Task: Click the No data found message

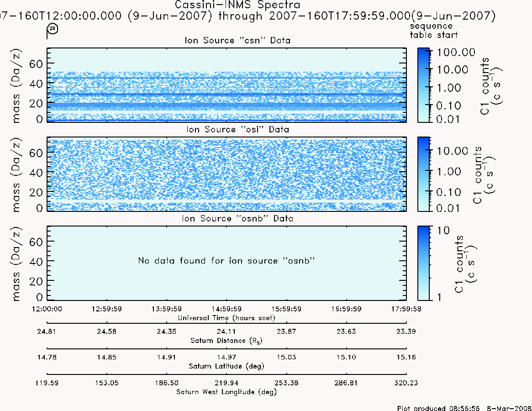Action: [x=226, y=260]
